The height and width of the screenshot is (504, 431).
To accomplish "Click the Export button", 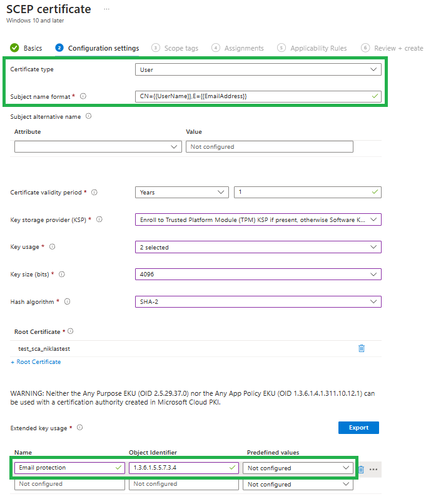I will point(358,428).
